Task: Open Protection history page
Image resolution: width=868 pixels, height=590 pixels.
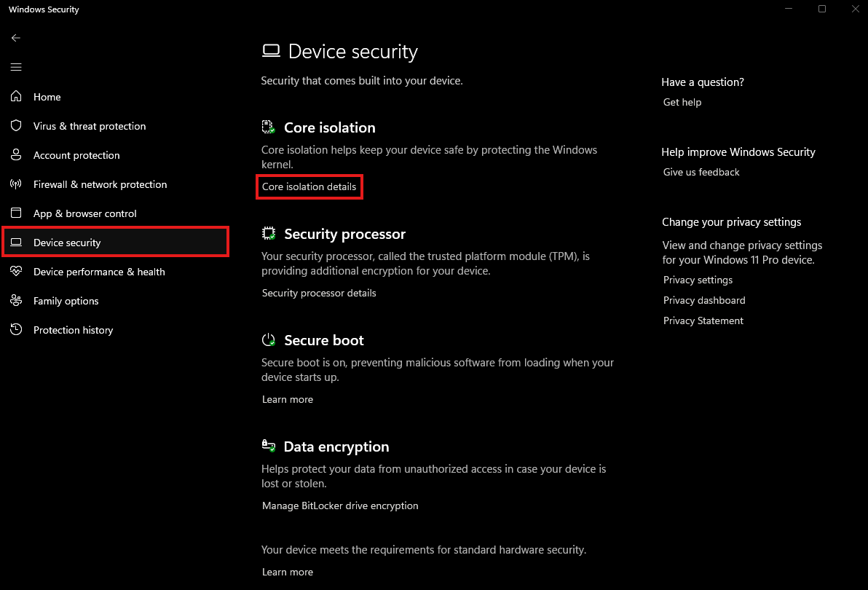Action: [x=73, y=330]
